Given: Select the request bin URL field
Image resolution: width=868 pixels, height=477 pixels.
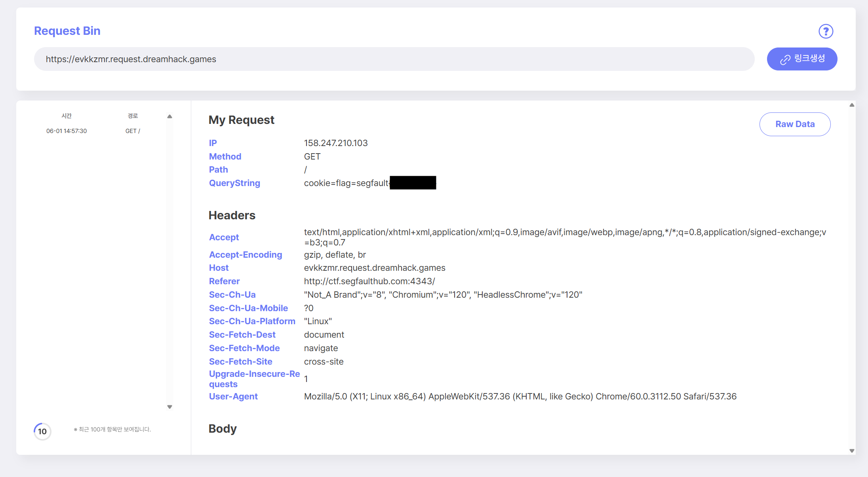Looking at the screenshot, I should click(x=394, y=59).
